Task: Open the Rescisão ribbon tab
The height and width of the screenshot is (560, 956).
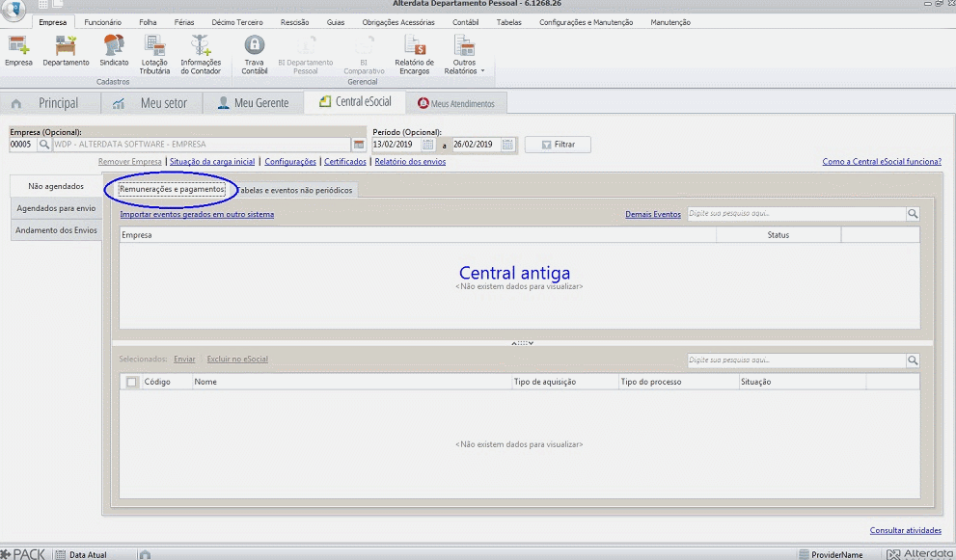Action: click(x=294, y=22)
